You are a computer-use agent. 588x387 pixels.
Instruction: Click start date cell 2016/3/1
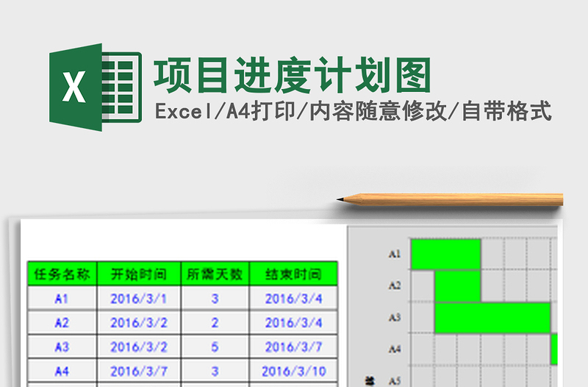click(138, 299)
